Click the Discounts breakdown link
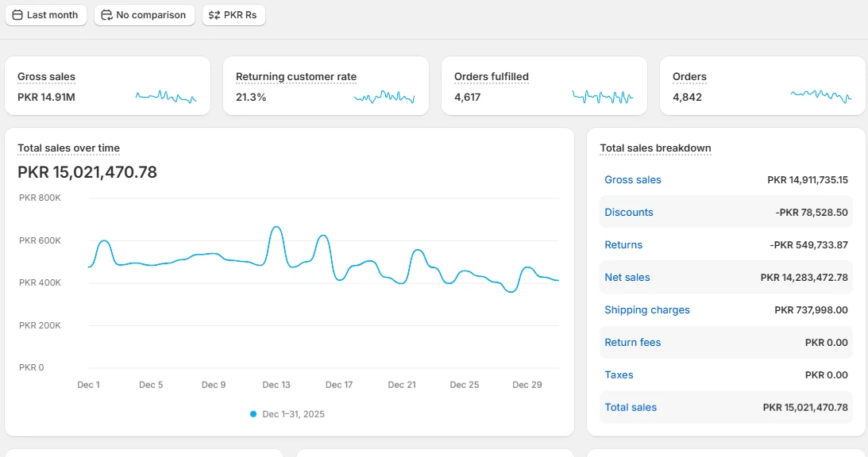The width and height of the screenshot is (868, 457). [629, 213]
